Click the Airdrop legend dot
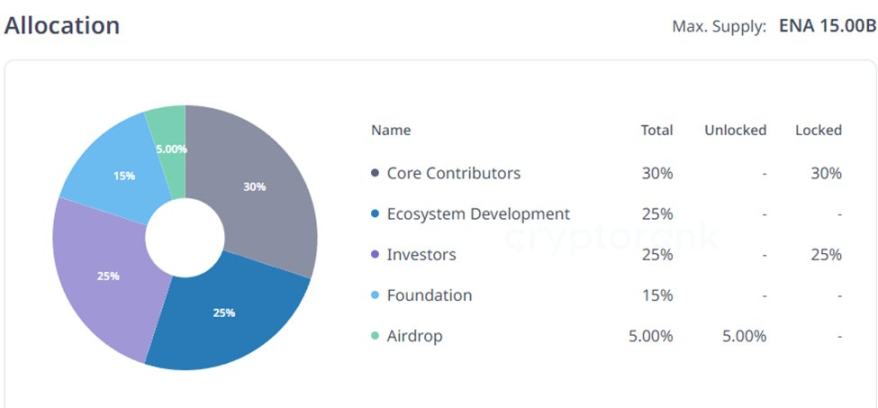878x408 pixels. pyautogui.click(x=375, y=337)
